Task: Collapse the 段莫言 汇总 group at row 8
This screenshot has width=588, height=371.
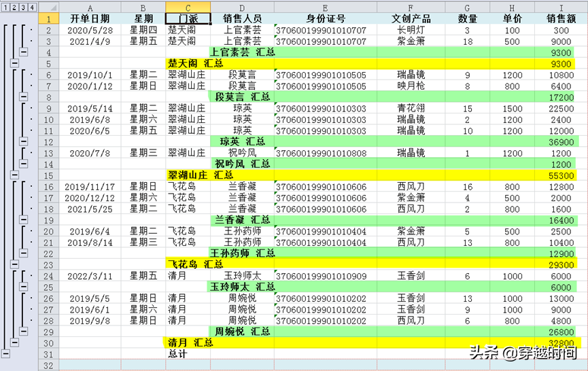Action: coord(24,96)
